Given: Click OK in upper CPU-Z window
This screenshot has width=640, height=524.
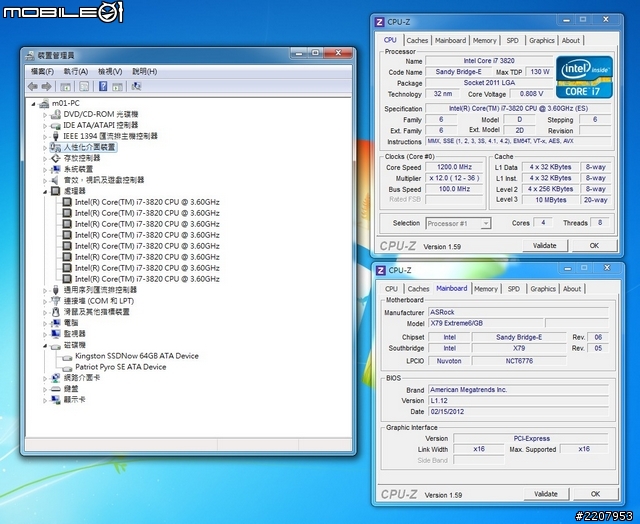Looking at the screenshot, I should coord(594,245).
